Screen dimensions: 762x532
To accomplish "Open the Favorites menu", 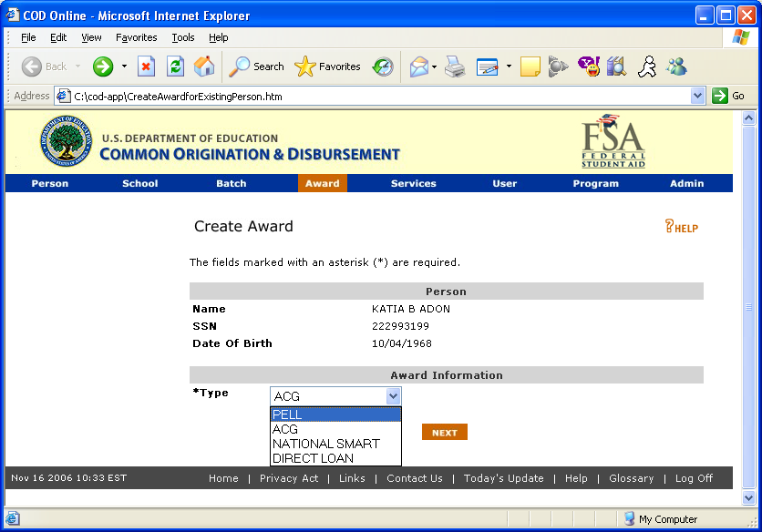I will [x=136, y=37].
